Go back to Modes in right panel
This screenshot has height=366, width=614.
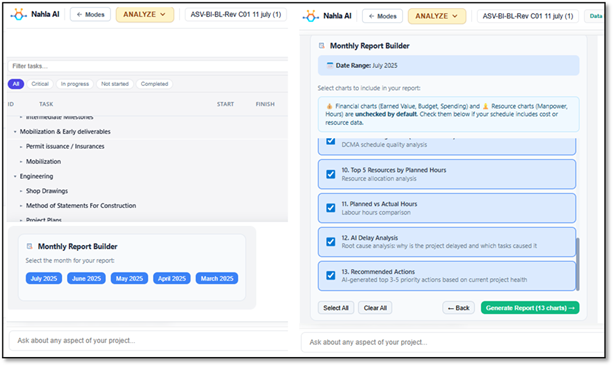pos(382,16)
